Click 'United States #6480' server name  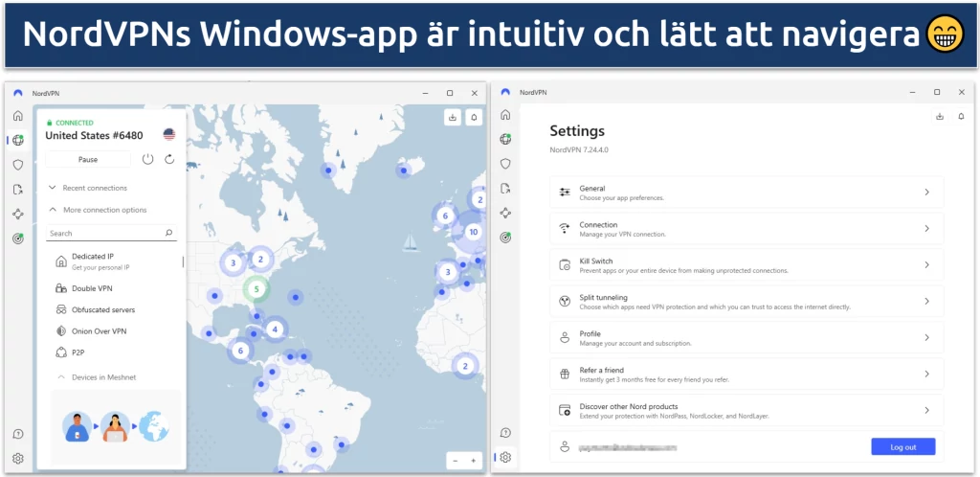coord(94,135)
